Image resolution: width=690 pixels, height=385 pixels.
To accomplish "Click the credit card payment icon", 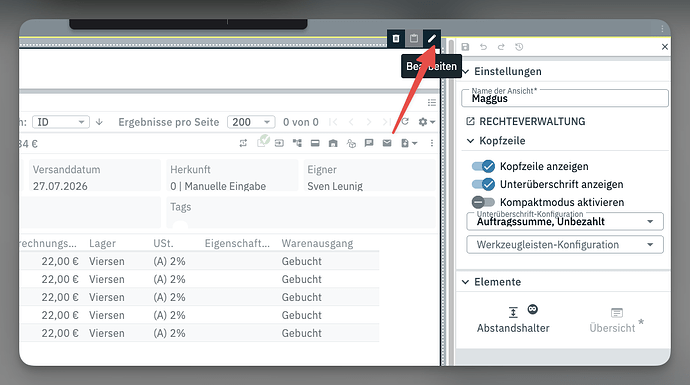I will 315,143.
